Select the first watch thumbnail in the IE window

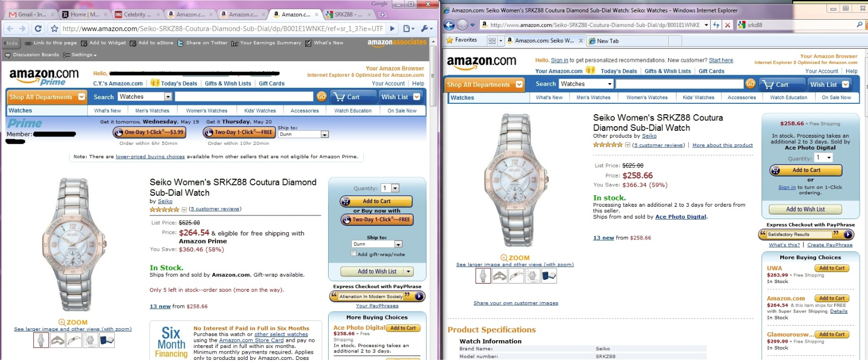coord(483,276)
